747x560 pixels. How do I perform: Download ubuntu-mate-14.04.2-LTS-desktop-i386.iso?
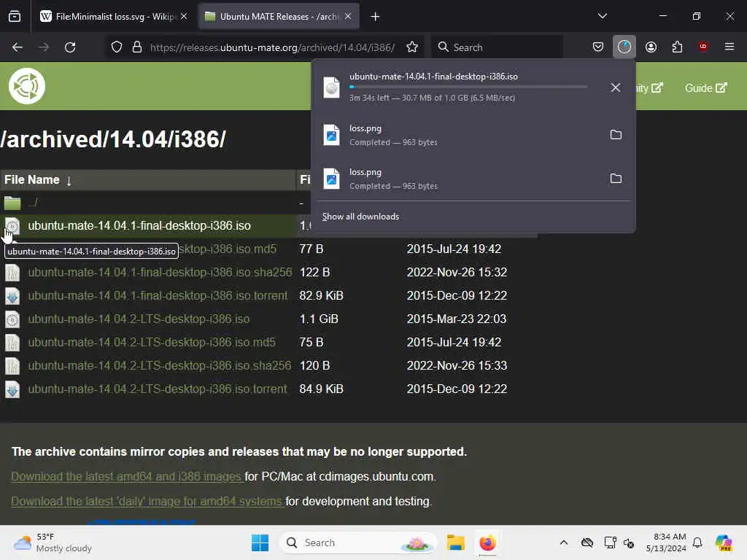pos(139,319)
